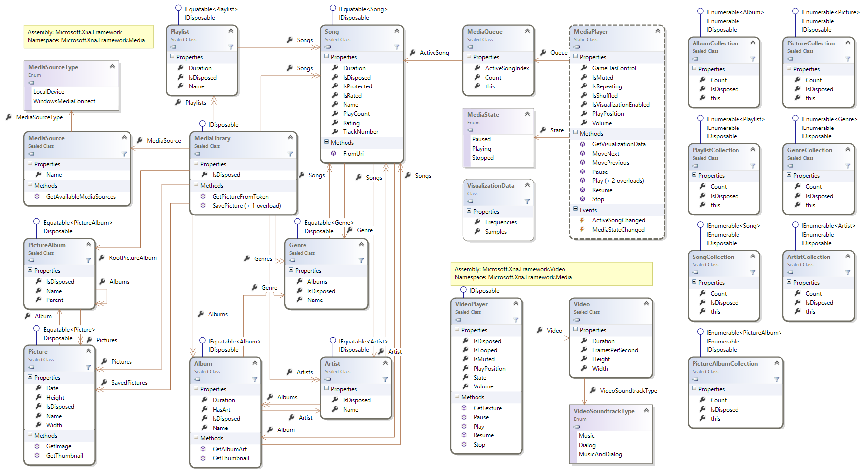The height and width of the screenshot is (472, 868).
Task: Collapse the Methods section in Picture class
Action: click(30, 435)
